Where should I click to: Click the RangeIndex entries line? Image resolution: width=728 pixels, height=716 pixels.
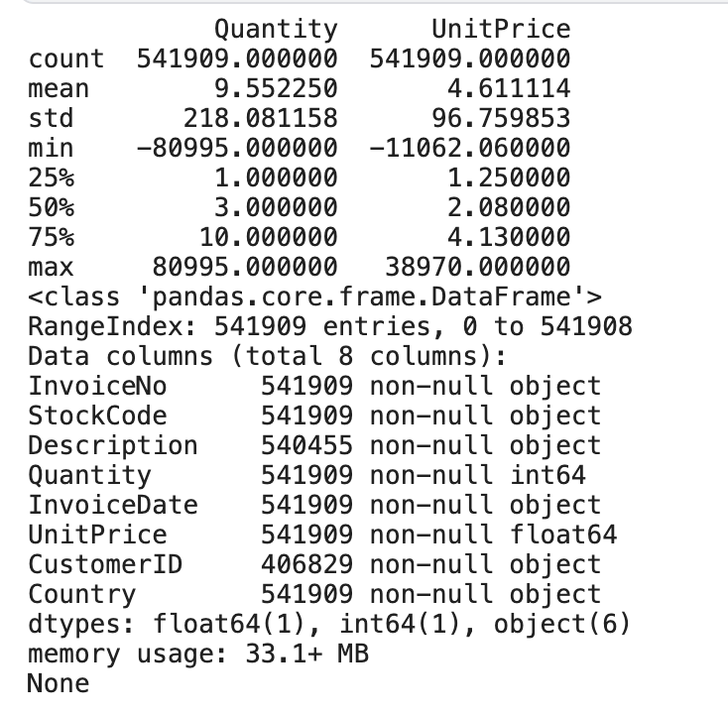[x=329, y=326]
